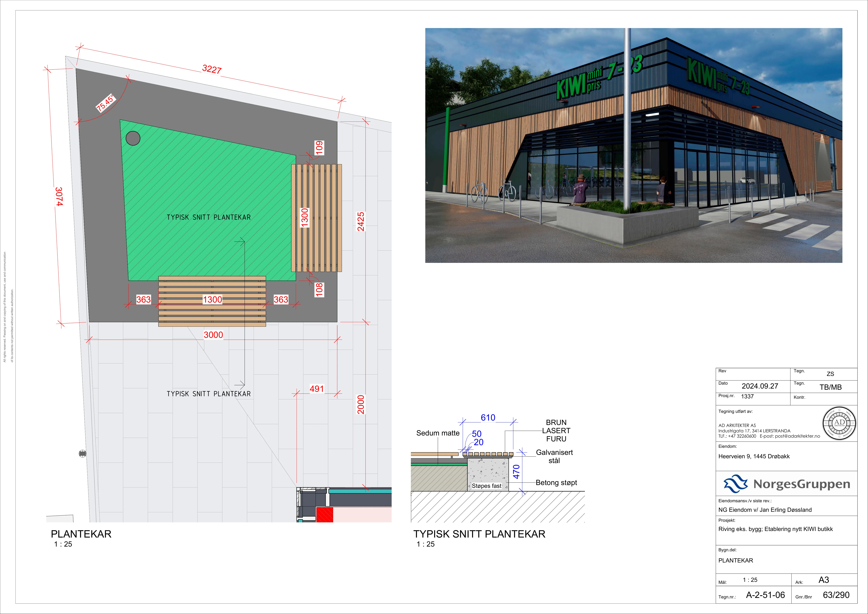The height and width of the screenshot is (614, 868).
Task: Click the large 'TYPISK SNITT PLANTEKAR' section title
Action: click(479, 534)
